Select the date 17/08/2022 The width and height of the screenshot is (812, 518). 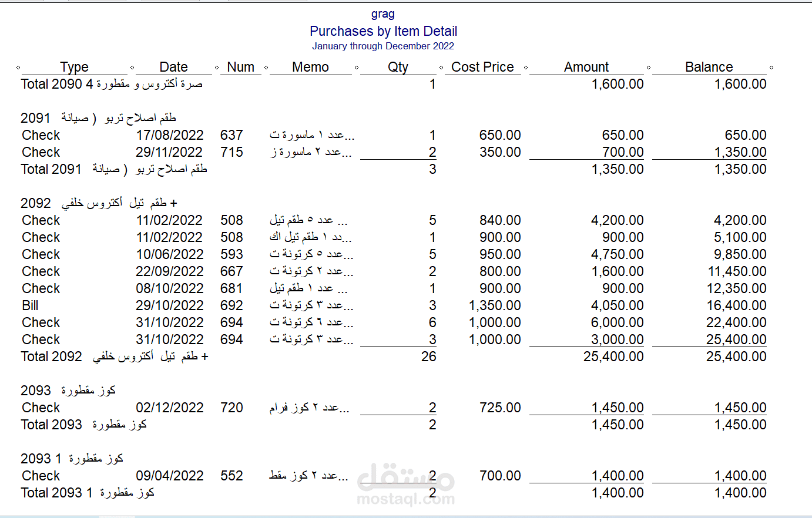tap(170, 135)
